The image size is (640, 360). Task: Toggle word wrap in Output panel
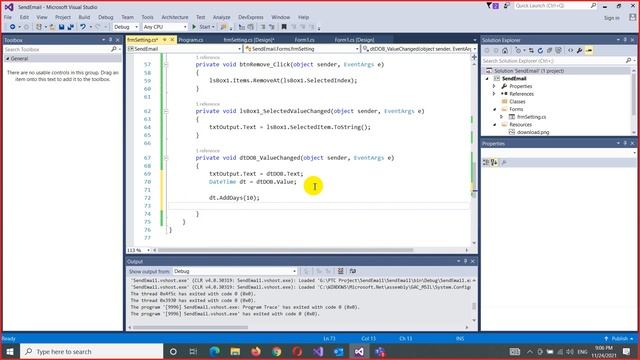tap(353, 271)
